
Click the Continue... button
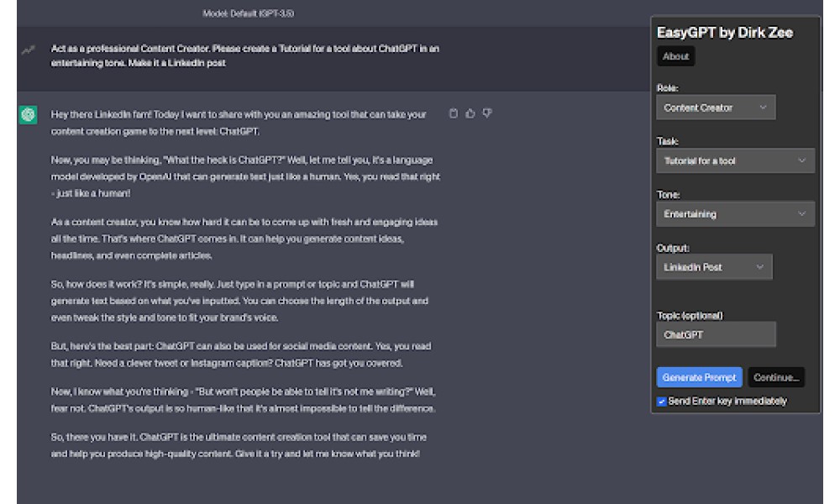coord(776,377)
